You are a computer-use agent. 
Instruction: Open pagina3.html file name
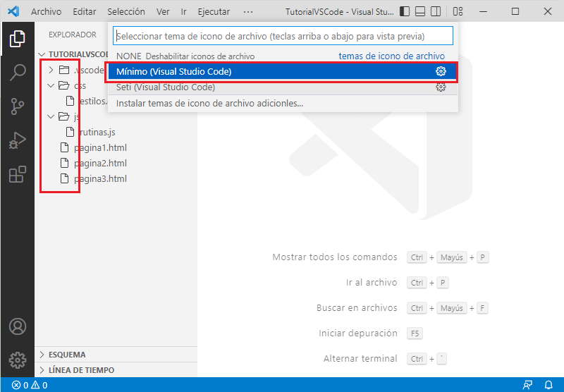coord(100,178)
